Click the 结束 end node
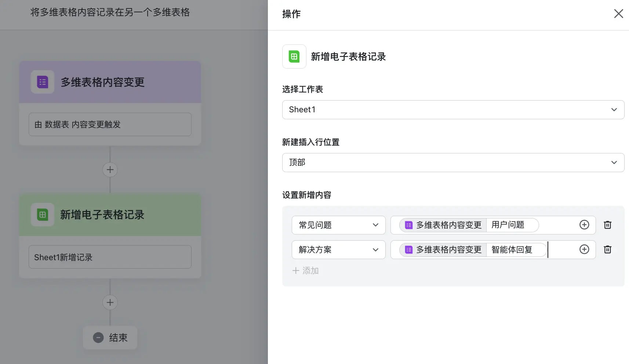The height and width of the screenshot is (364, 629). (110, 338)
